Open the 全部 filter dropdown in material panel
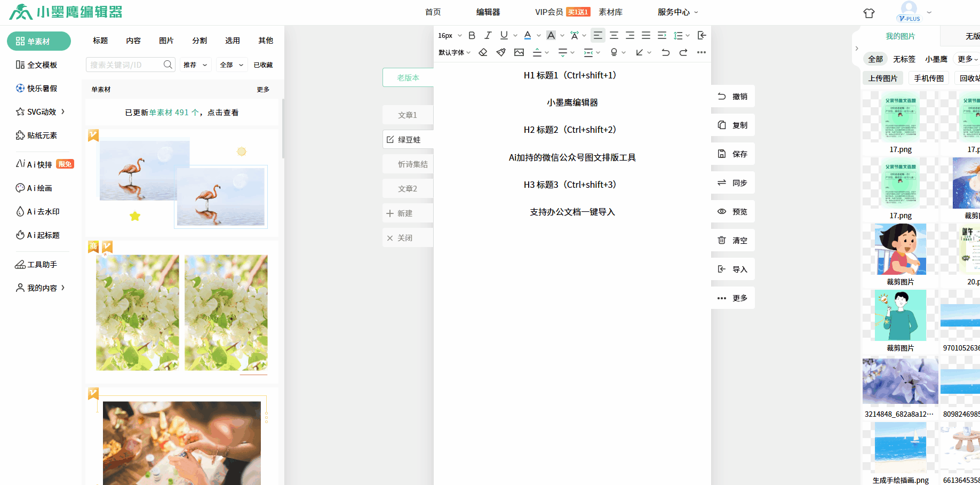The height and width of the screenshot is (485, 980). coord(232,65)
